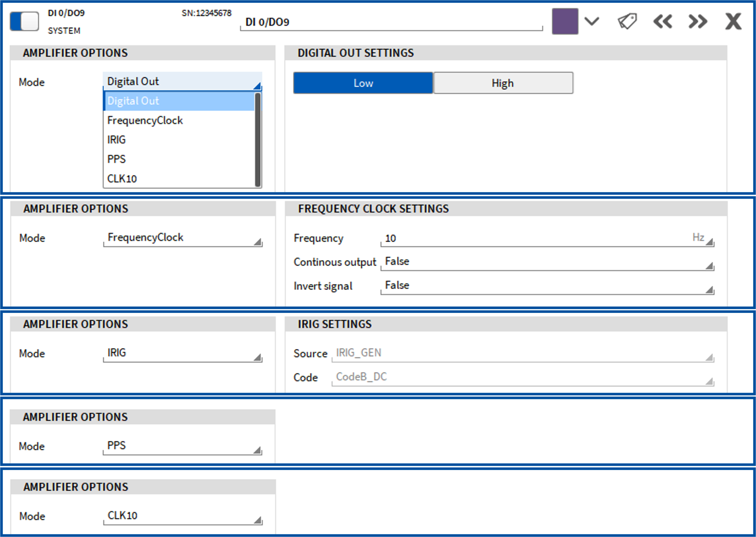Open the Code dropdown showing CodeB_DC
This screenshot has height=537, width=756.
point(523,377)
